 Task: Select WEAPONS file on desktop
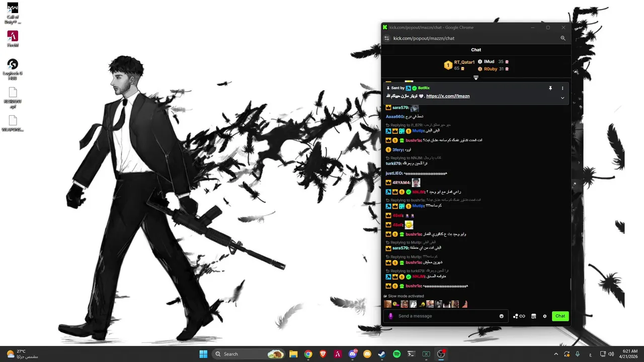(13, 124)
